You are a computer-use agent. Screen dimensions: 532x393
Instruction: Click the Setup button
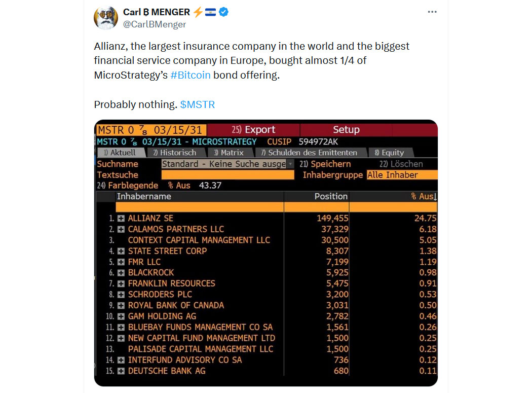click(346, 130)
